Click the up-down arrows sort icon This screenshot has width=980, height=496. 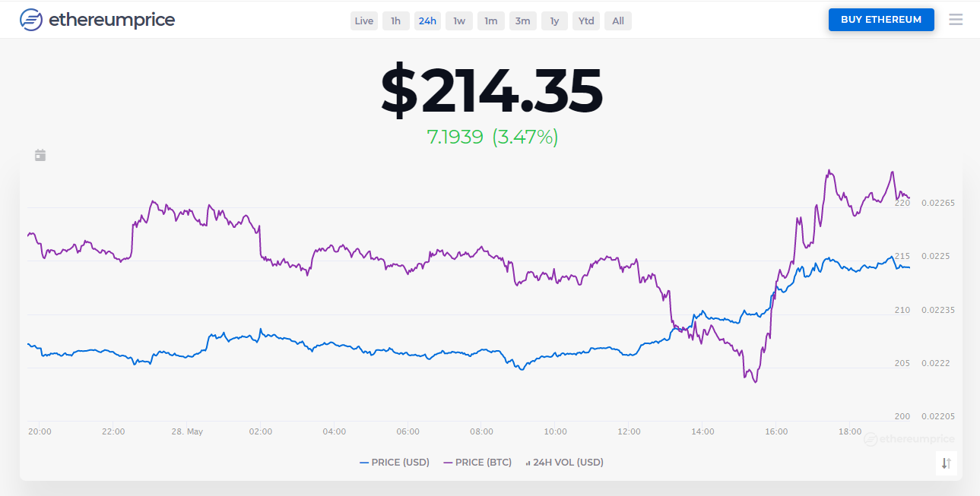pyautogui.click(x=947, y=463)
